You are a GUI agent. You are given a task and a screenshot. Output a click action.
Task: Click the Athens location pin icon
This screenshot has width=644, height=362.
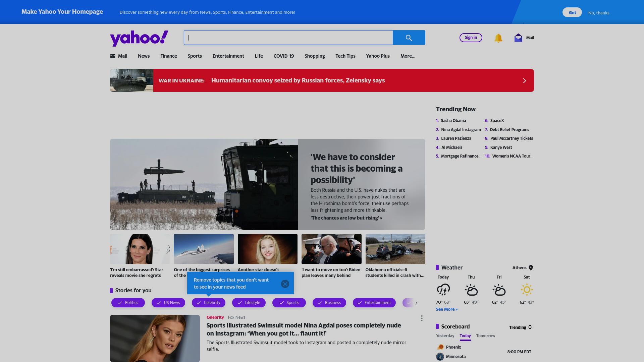click(531, 268)
